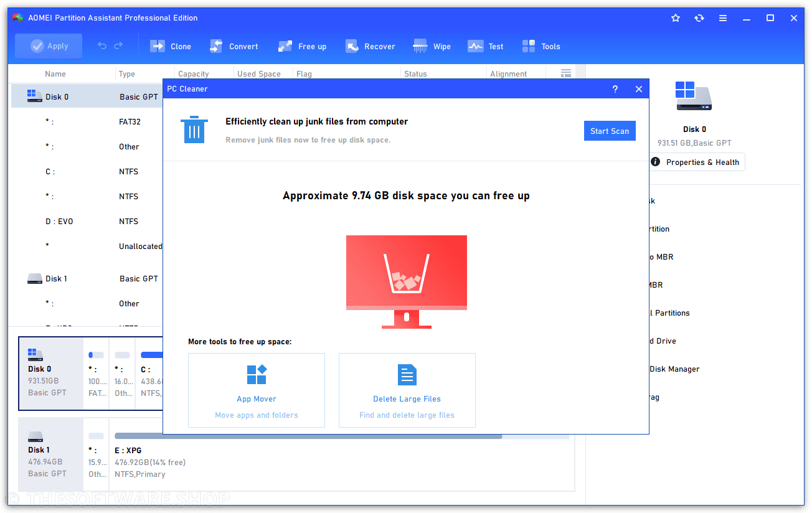Open the hamburger menu in title bar
This screenshot has width=812, height=513.
[723, 18]
